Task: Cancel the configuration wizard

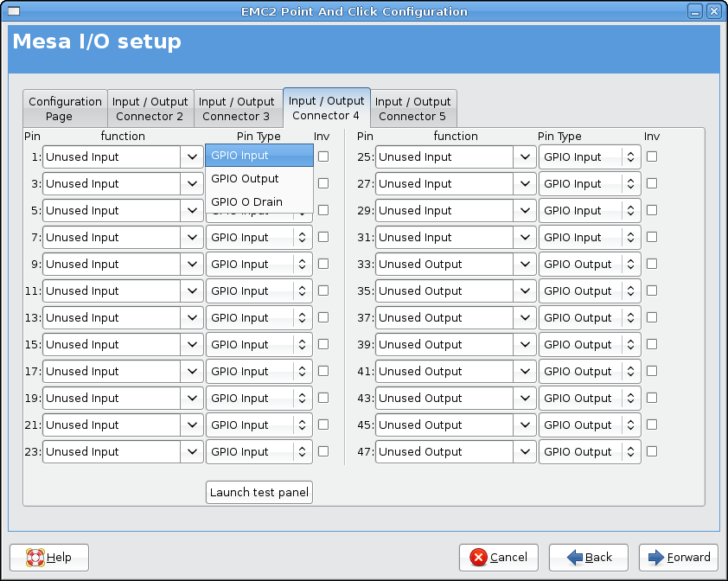Action: pos(499,558)
